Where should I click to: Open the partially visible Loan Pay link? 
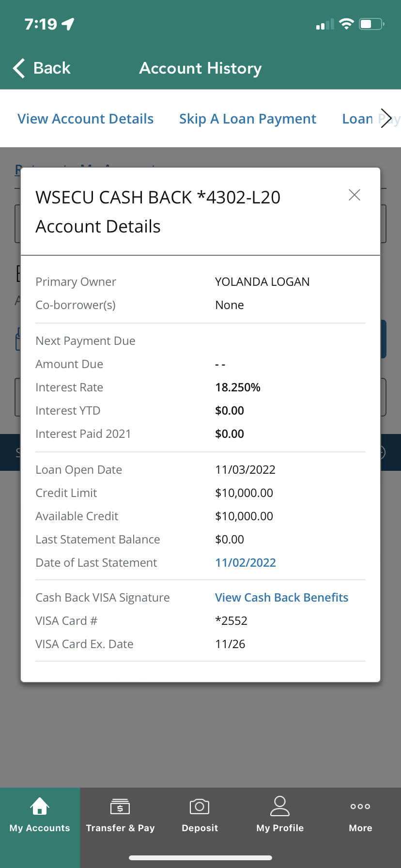370,119
